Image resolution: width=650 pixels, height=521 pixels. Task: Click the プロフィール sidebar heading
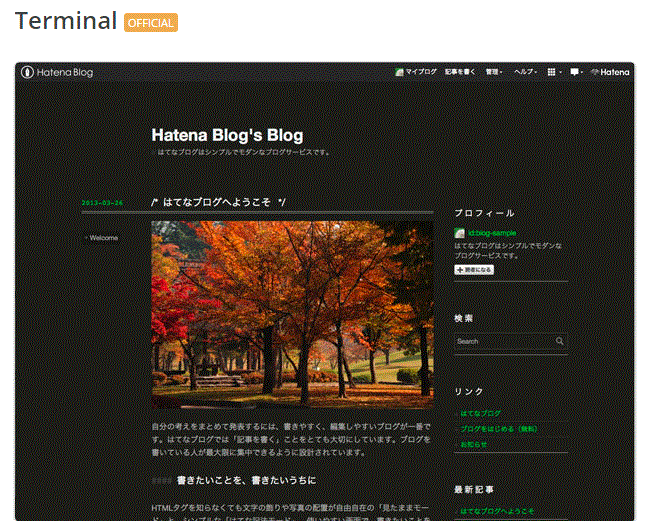[x=484, y=213]
